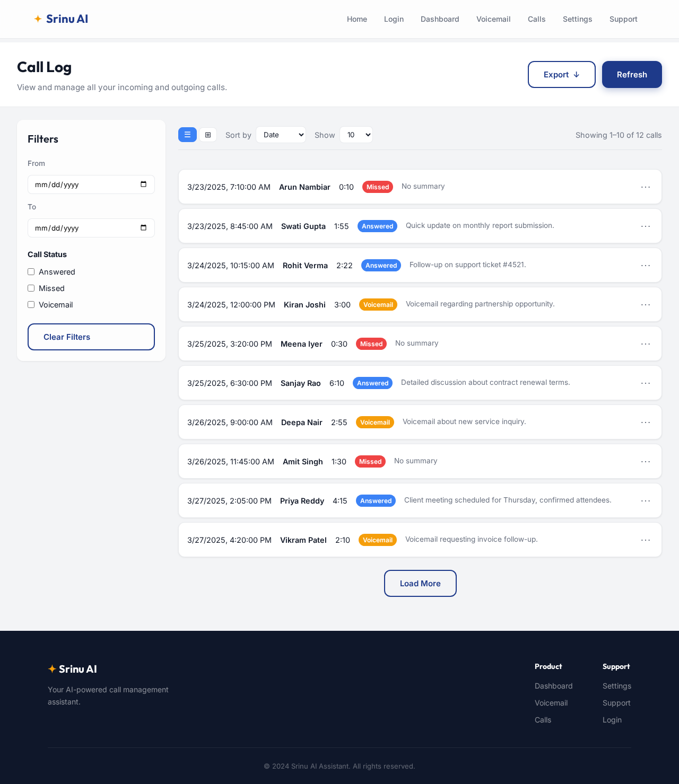Click Priya Reddy call duration 4:15

[340, 501]
